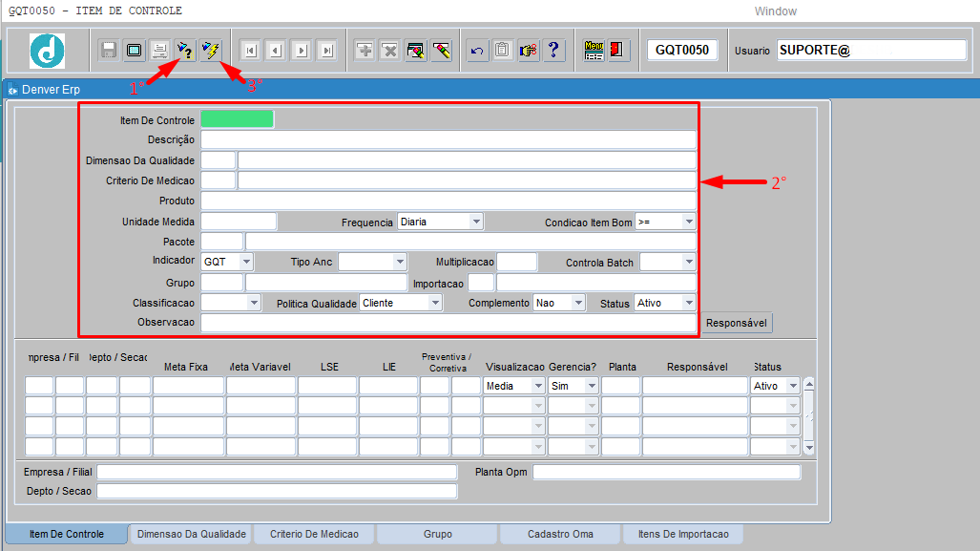Click the Planta Opm field

666,472
